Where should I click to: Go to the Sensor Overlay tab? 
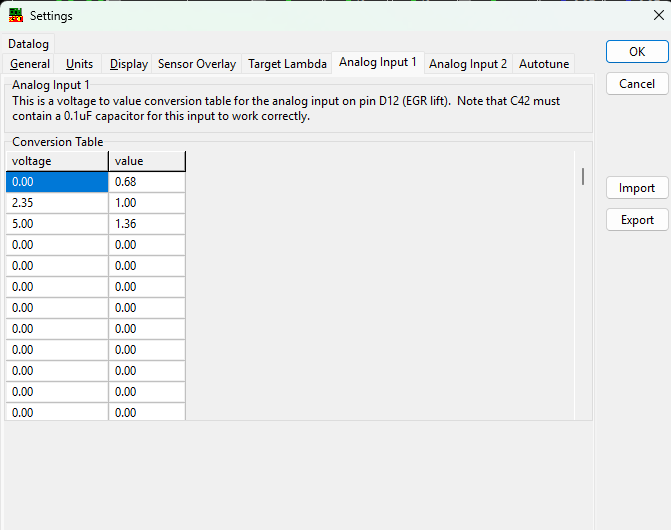pos(197,64)
